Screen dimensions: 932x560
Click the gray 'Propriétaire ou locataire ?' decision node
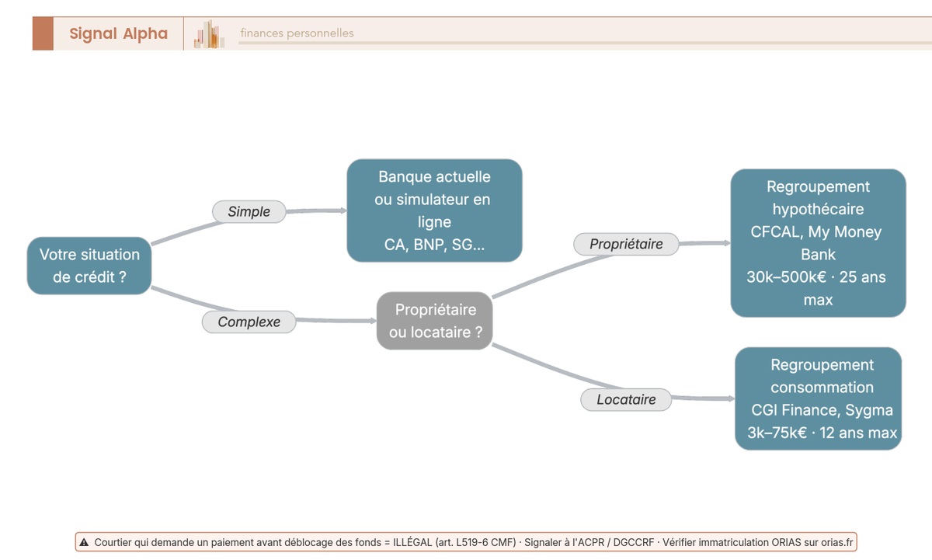point(434,321)
